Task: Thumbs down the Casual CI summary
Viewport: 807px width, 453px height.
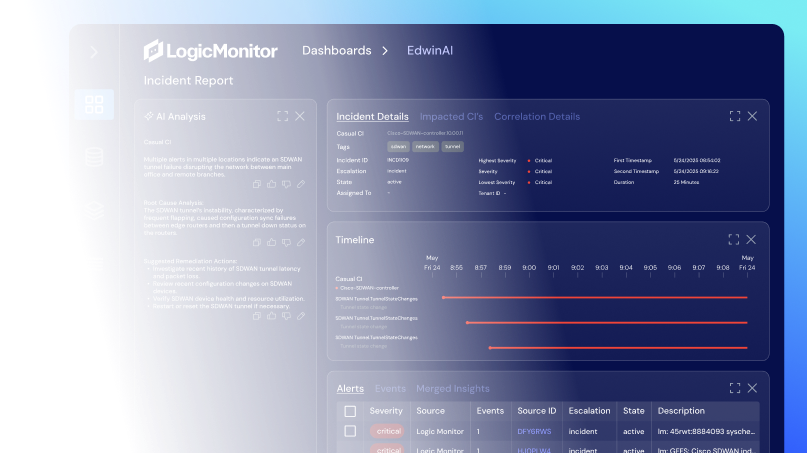Action: (286, 184)
